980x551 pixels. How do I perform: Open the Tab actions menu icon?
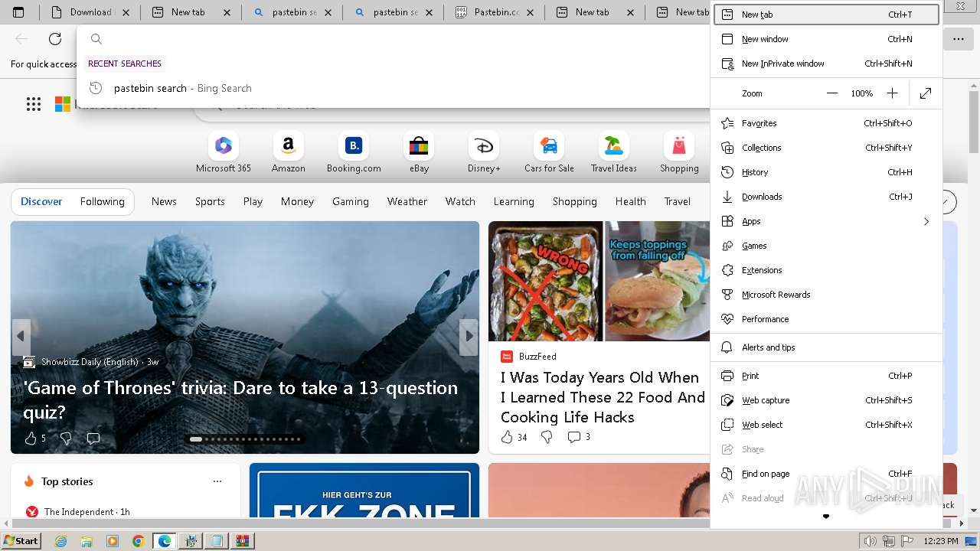click(x=18, y=12)
